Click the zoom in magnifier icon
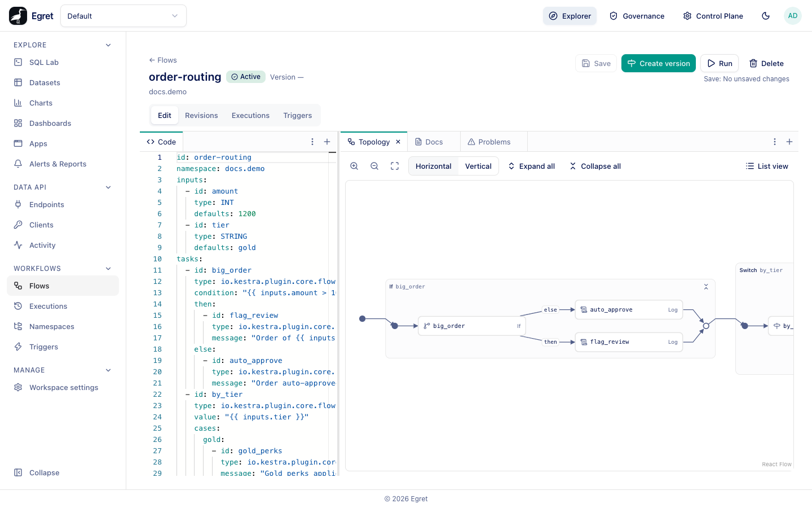Image resolution: width=812 pixels, height=508 pixels. [x=354, y=166]
